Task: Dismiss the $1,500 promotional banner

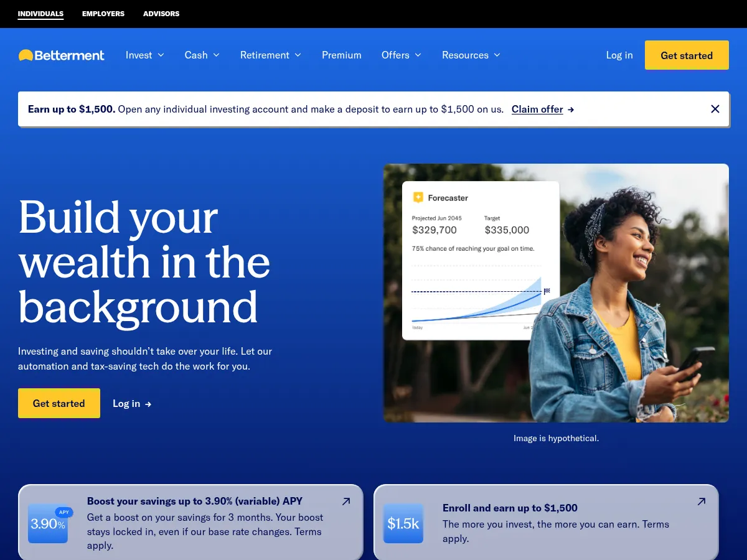Action: tap(715, 109)
